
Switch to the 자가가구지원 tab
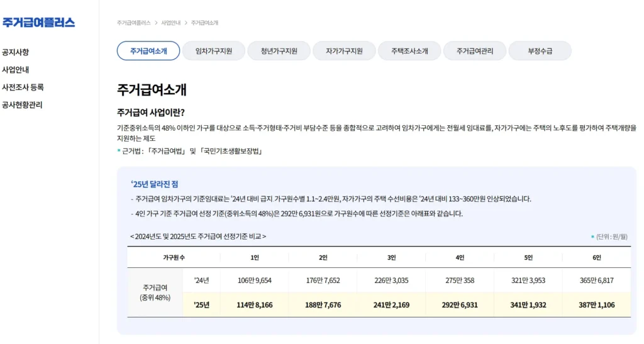pos(344,51)
